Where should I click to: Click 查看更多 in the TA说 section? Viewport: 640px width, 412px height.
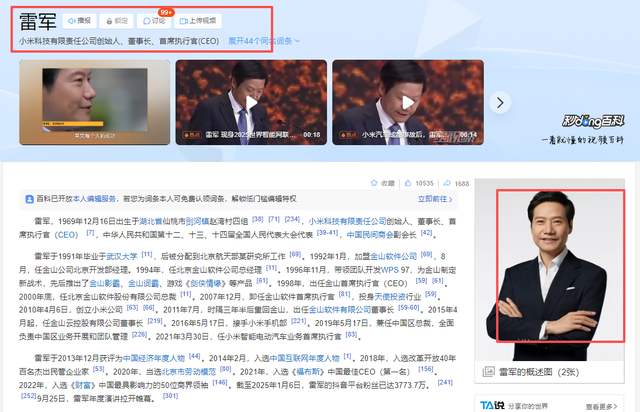pyautogui.click(x=601, y=407)
